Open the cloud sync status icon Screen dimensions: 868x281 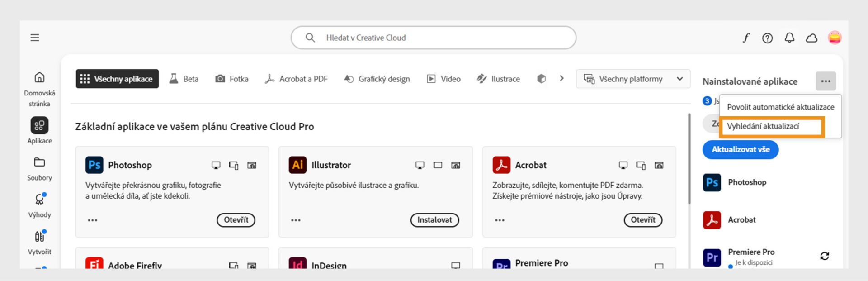tap(812, 38)
